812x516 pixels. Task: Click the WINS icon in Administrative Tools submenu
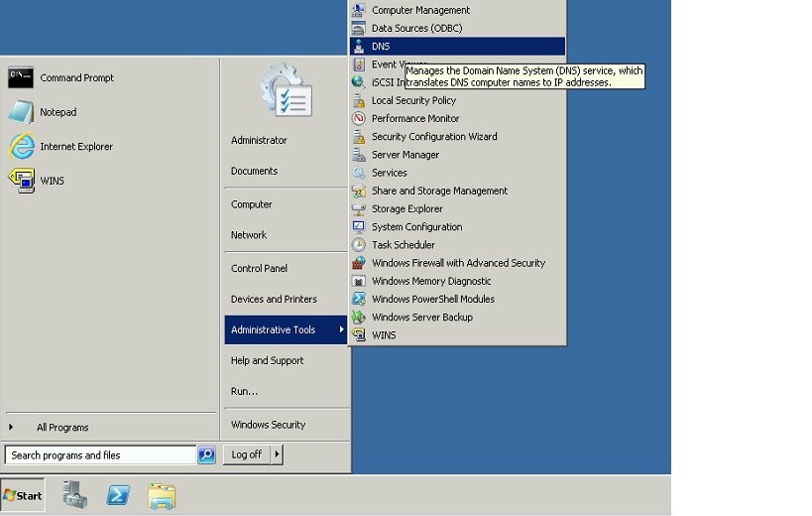(x=358, y=335)
